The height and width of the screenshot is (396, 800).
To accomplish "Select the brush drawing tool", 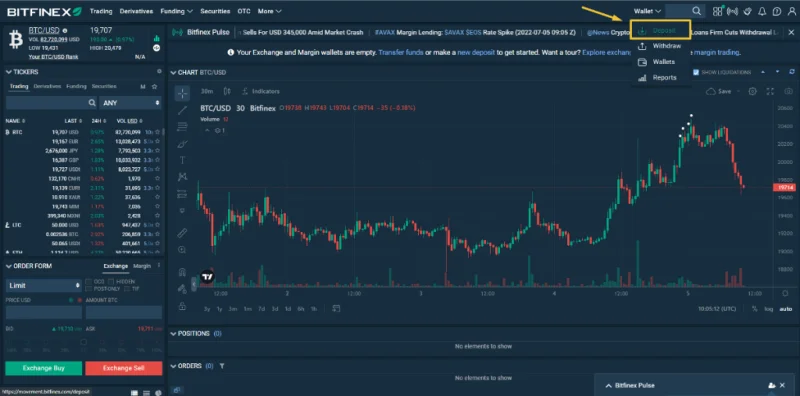I will point(183,144).
